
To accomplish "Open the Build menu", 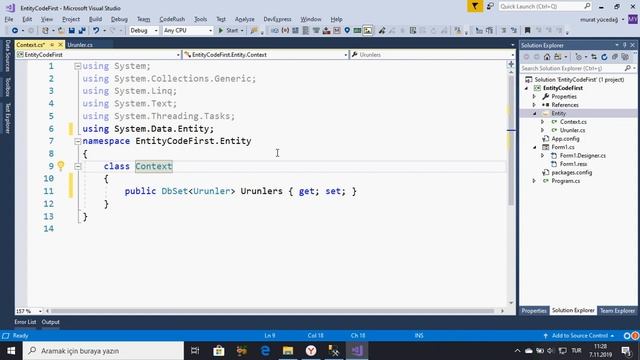I will click(95, 19).
